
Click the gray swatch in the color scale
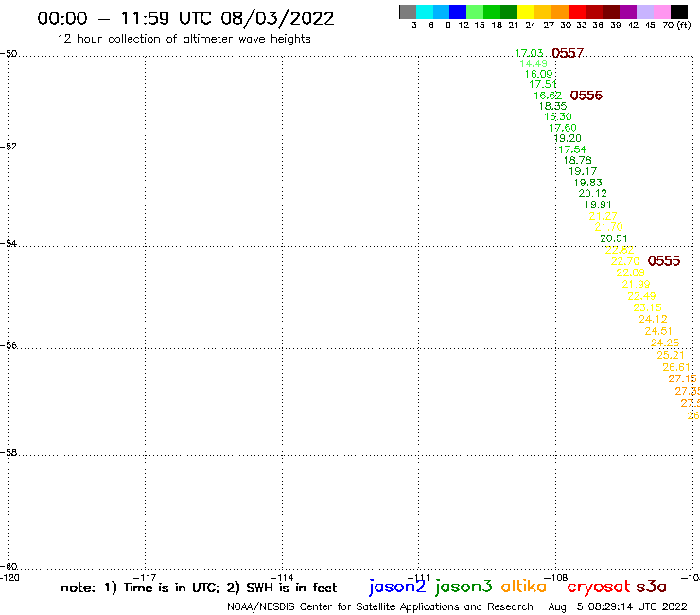408,11
